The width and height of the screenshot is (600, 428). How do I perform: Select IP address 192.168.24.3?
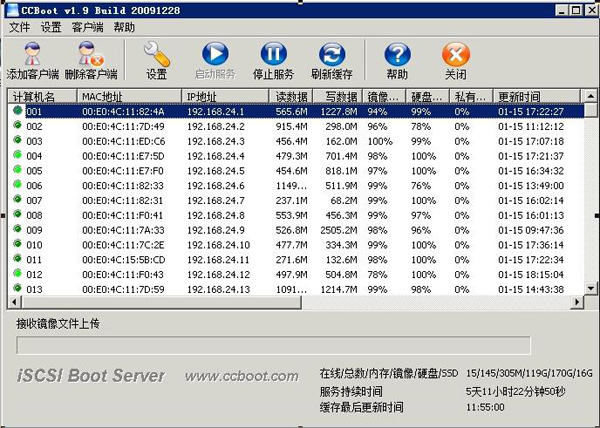point(215,141)
